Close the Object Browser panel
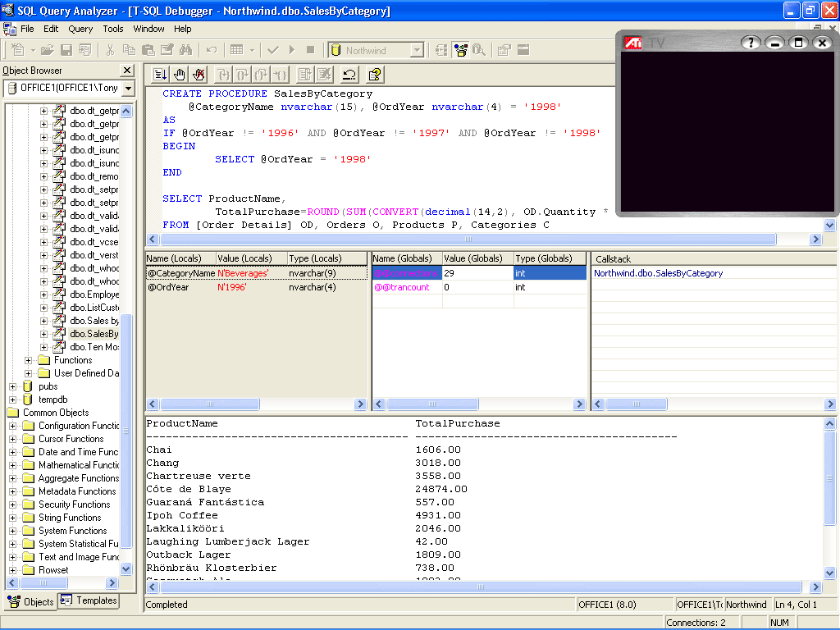Viewport: 840px width, 630px height. pyautogui.click(x=127, y=71)
